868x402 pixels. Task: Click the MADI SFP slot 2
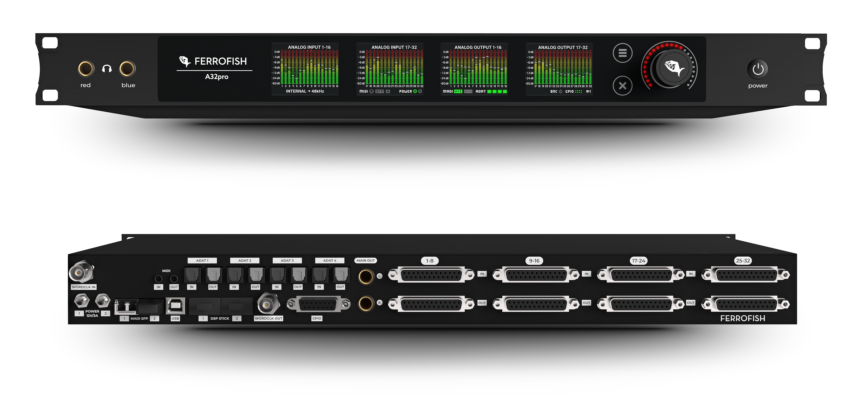pos(151,307)
